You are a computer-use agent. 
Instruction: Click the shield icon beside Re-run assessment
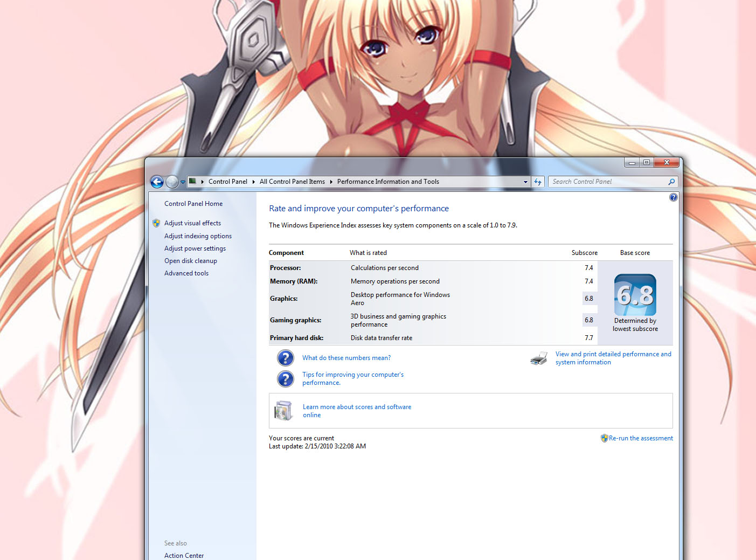[x=605, y=438]
